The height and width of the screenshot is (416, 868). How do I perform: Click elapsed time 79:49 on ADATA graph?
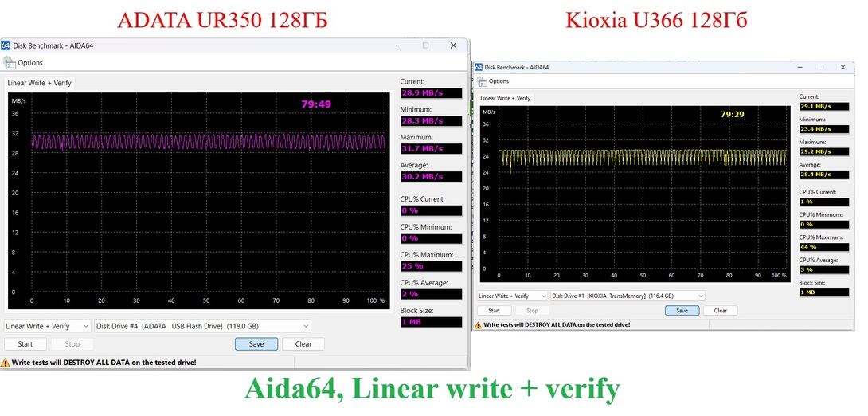click(316, 104)
